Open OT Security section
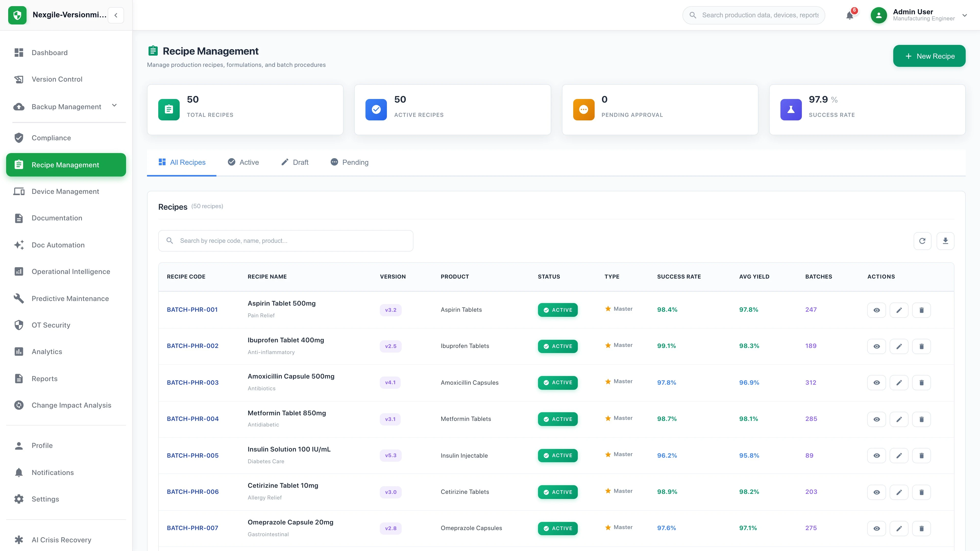This screenshot has height=551, width=980. click(x=51, y=325)
